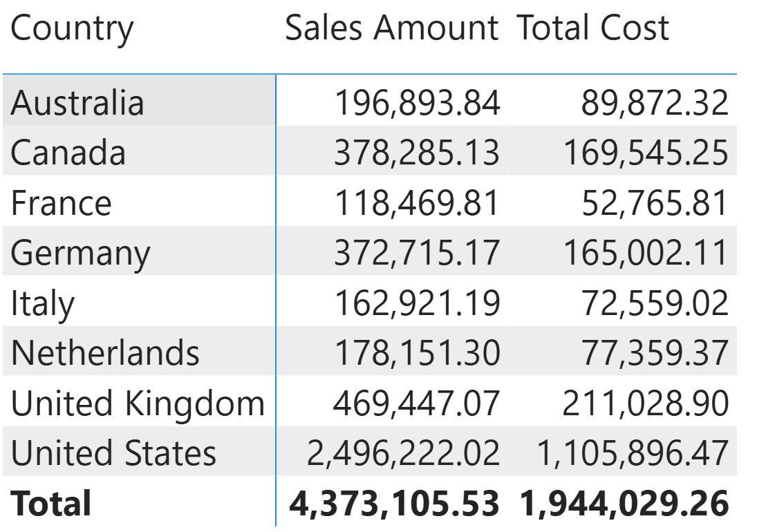
Task: Click United States total cost 1,105,896.47
Action: coord(632,453)
